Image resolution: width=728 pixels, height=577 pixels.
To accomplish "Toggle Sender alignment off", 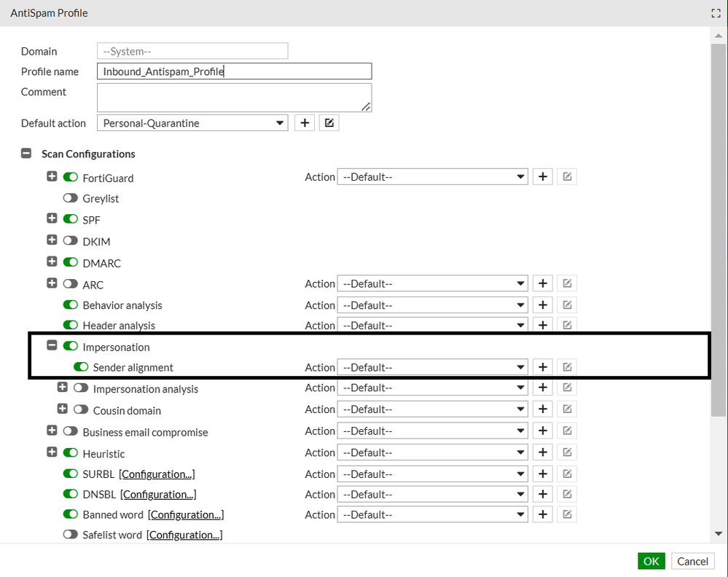I will click(x=81, y=366).
